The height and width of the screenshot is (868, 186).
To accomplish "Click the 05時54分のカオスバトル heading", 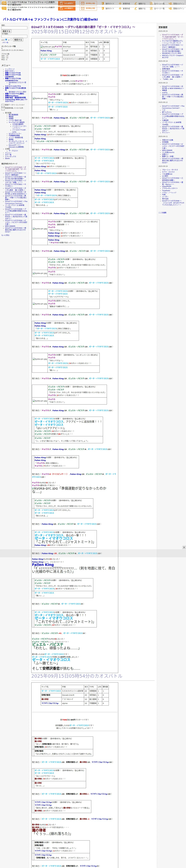I will click(77, 676).
